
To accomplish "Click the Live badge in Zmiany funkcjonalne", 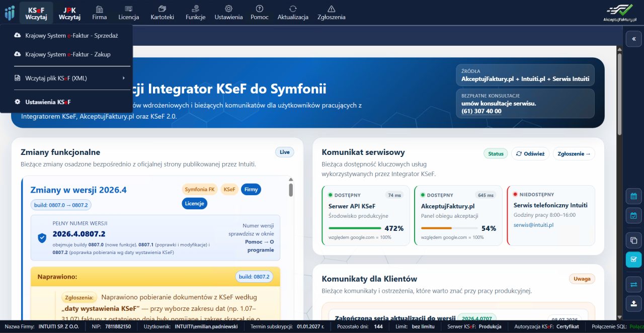I will [x=285, y=152].
